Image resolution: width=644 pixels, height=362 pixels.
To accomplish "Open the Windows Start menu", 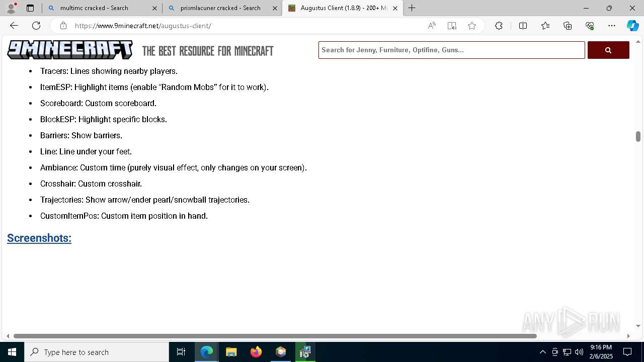I will pos(12,352).
